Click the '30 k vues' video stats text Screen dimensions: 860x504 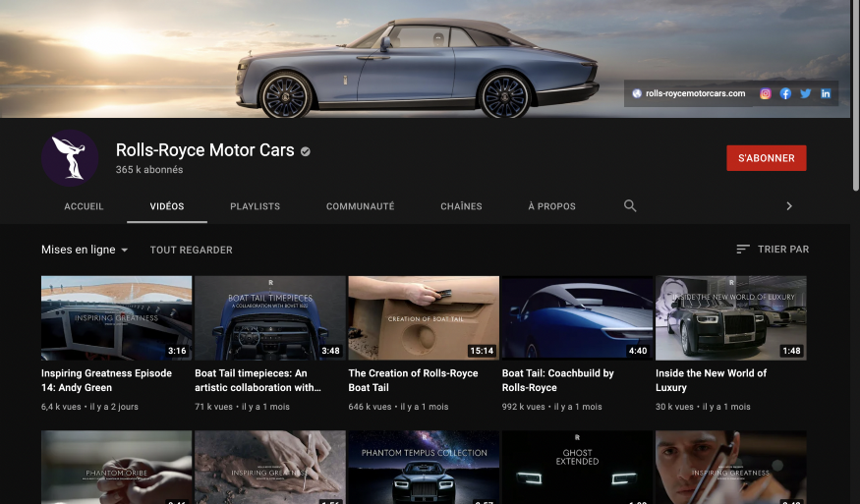tap(674, 407)
